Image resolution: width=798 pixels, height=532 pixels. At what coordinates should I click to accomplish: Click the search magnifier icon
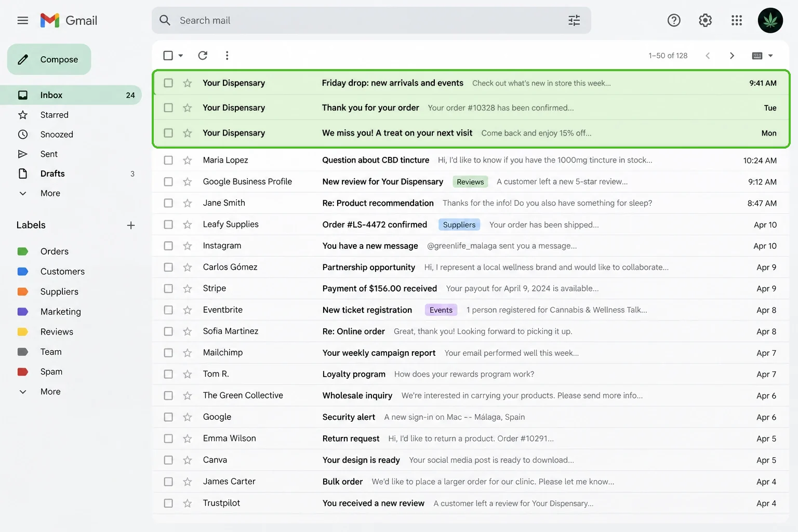coord(165,20)
